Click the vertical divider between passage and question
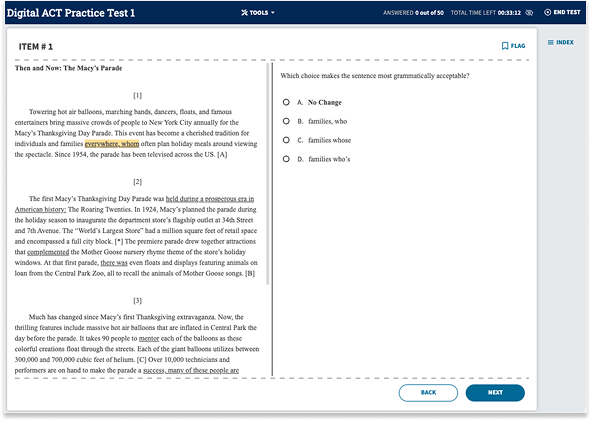 click(x=273, y=219)
